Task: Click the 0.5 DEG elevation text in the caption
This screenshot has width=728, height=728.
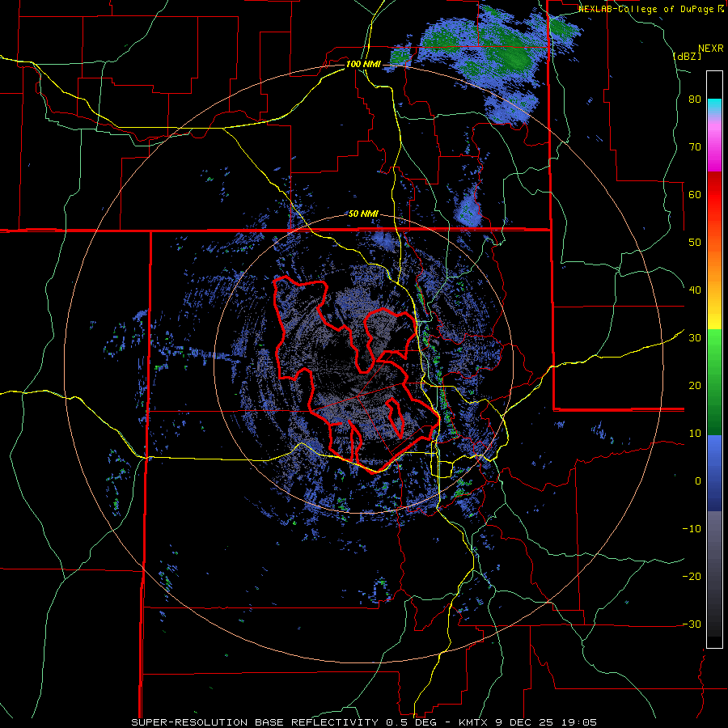Action: coord(413,722)
